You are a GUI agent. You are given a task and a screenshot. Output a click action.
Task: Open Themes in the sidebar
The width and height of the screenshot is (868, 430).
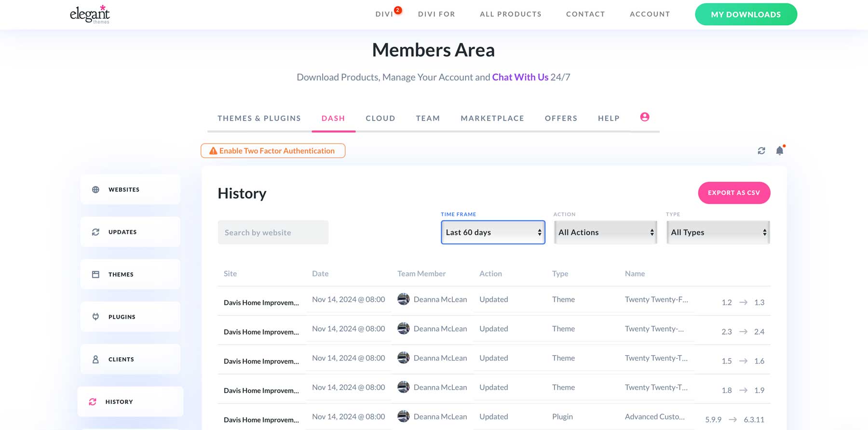[x=130, y=274]
